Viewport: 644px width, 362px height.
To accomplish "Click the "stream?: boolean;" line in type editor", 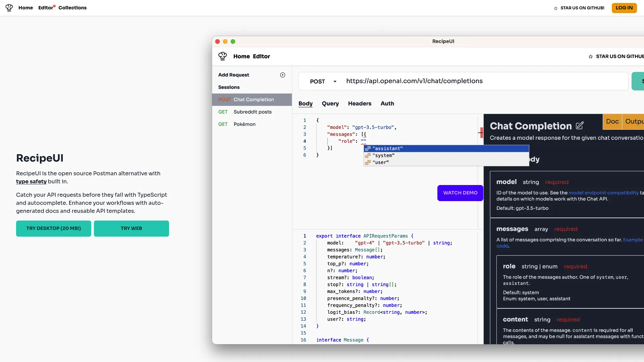I will 351,278.
